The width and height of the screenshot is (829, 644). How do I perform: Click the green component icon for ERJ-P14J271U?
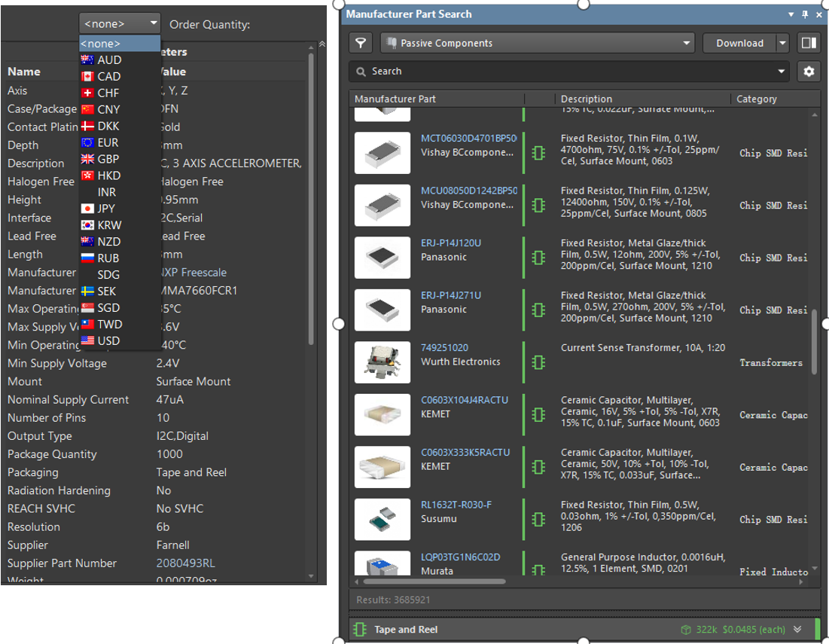click(538, 310)
